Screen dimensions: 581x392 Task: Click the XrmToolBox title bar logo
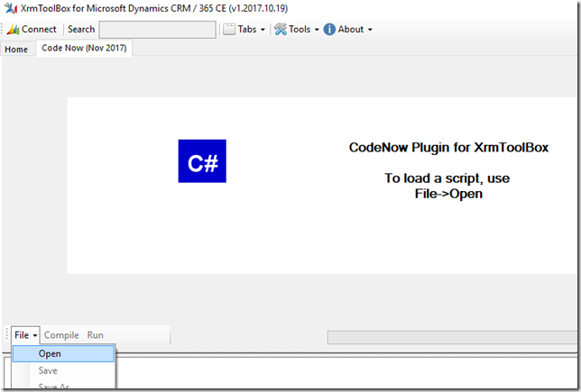pyautogui.click(x=11, y=8)
